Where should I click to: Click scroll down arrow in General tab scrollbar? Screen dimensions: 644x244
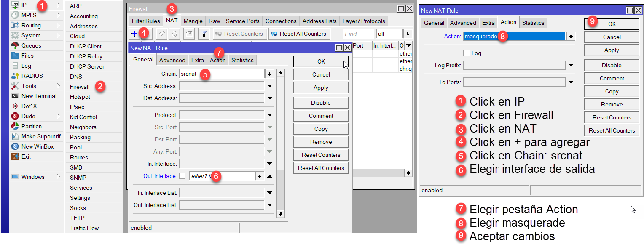[281, 214]
